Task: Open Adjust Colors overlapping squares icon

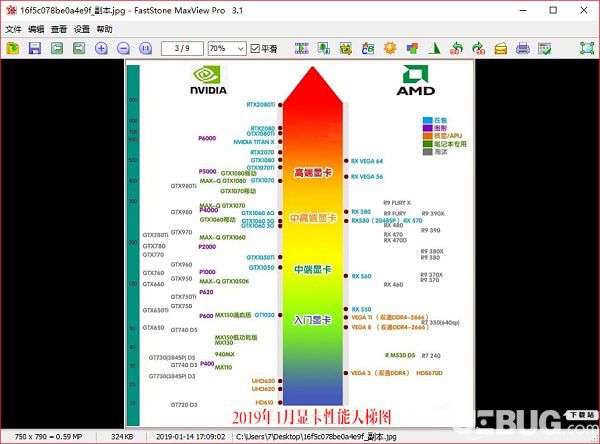Action: [412, 48]
